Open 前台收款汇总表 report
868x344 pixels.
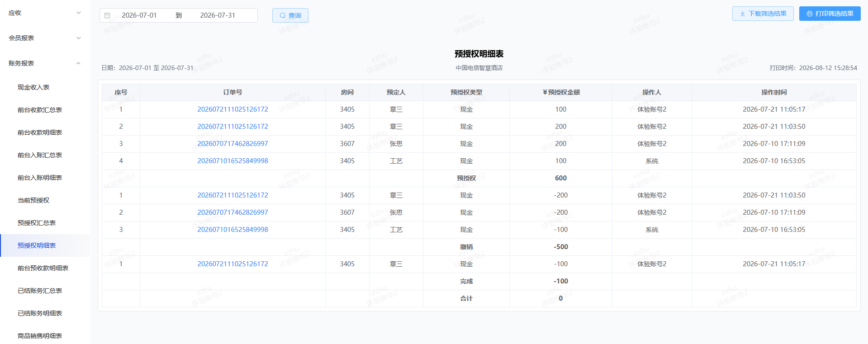(40, 110)
